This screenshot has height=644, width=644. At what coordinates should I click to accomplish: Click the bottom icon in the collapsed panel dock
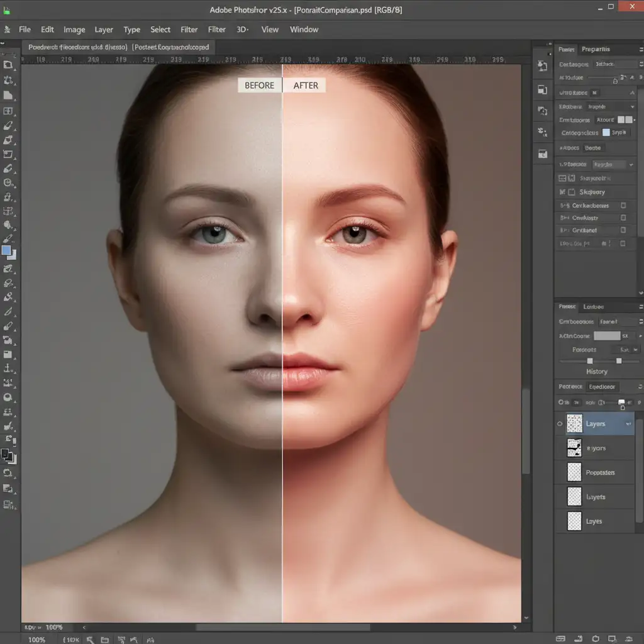coord(542,153)
